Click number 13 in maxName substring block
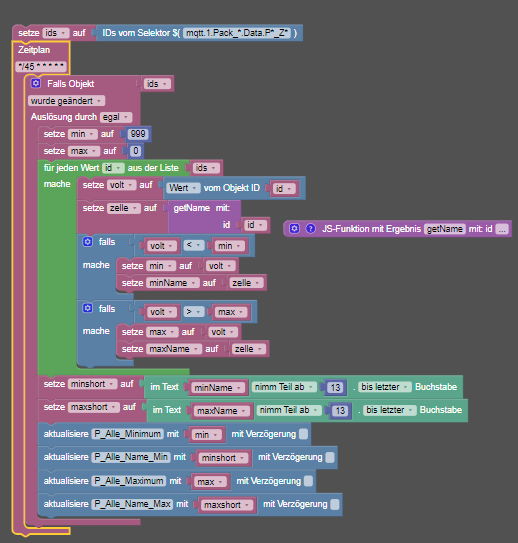 tap(340, 410)
